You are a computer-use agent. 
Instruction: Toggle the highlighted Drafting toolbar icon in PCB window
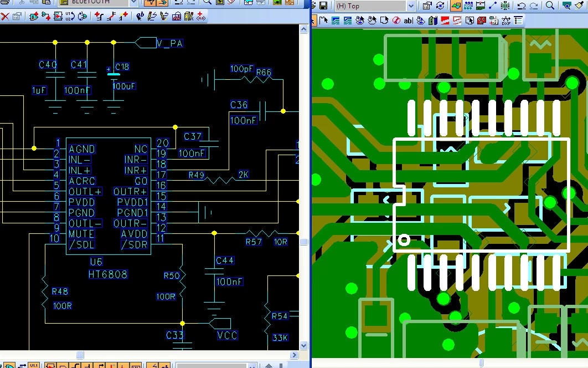[456, 6]
